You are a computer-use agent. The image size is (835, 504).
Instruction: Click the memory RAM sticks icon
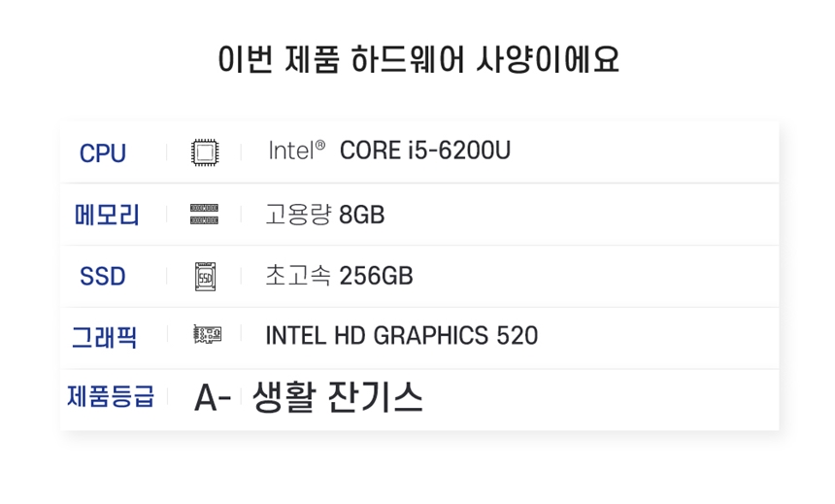205,215
